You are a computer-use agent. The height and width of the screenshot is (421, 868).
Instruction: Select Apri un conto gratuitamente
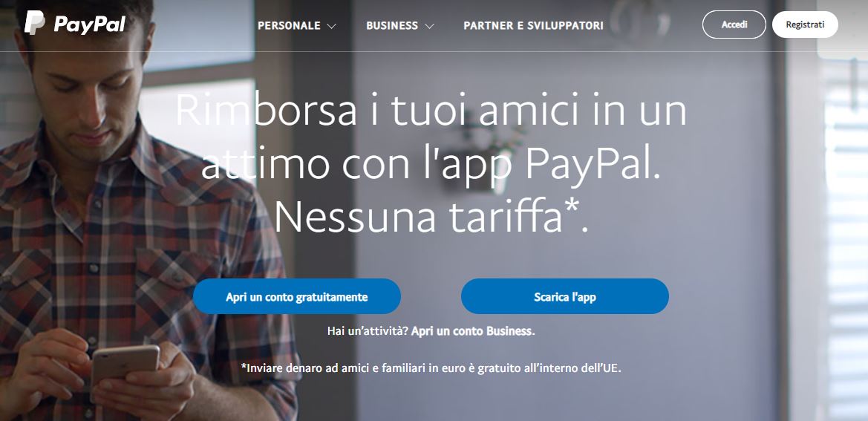pos(297,296)
